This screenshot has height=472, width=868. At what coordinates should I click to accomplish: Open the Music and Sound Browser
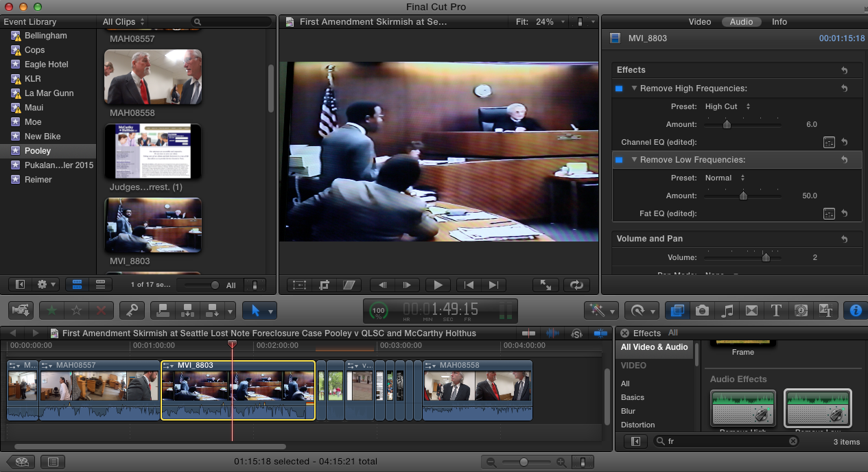727,310
